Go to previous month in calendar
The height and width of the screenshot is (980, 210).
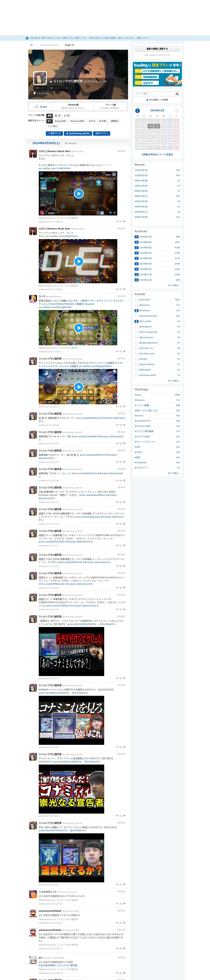pos(138,111)
